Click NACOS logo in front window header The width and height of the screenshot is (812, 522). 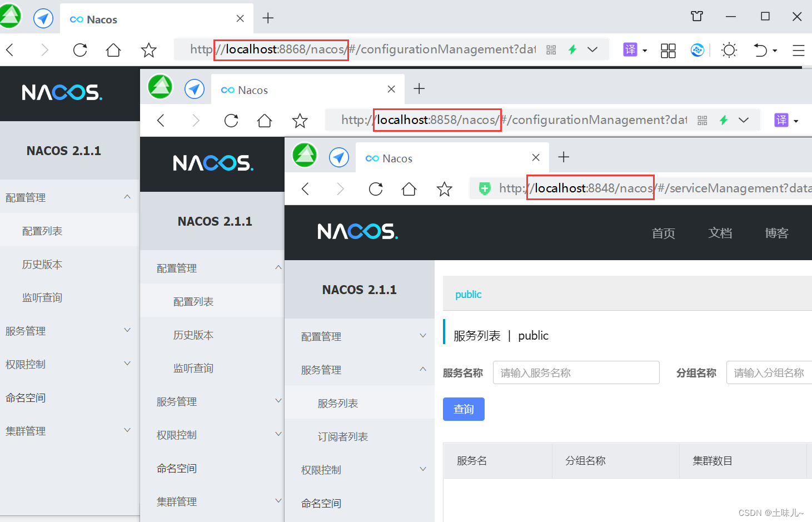tap(357, 231)
